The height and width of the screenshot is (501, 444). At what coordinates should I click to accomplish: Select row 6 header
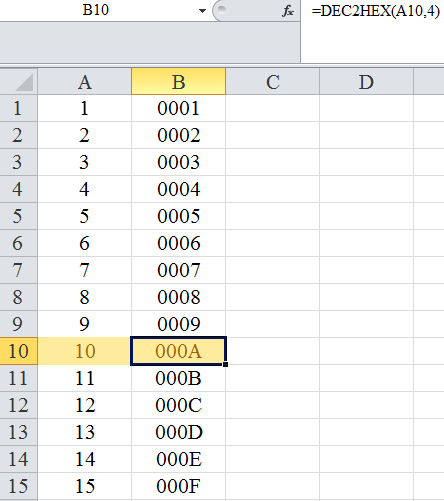(19, 243)
